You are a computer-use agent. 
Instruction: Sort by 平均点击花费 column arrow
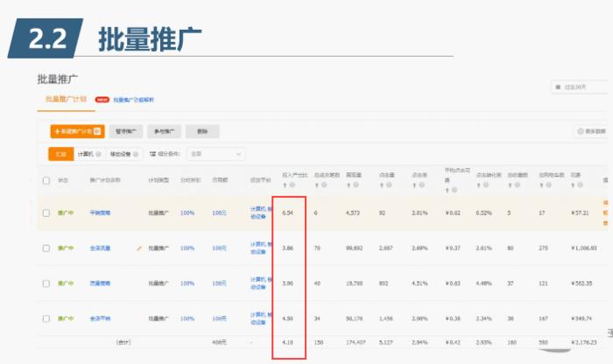pyautogui.click(x=447, y=190)
